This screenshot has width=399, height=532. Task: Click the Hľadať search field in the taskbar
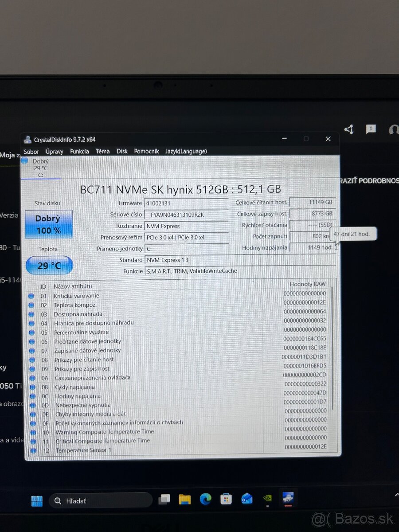(x=101, y=500)
